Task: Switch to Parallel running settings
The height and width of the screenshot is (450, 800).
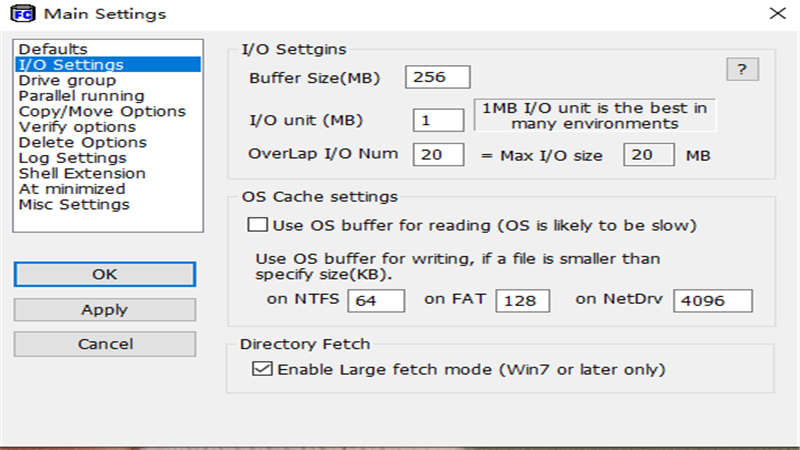Action: pos(81,95)
